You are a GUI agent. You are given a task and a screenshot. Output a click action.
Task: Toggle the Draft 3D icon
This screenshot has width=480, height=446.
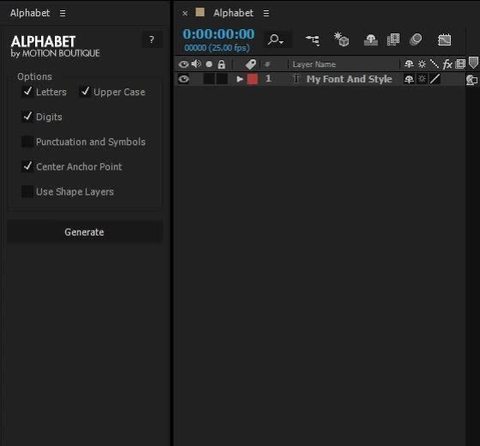(341, 39)
